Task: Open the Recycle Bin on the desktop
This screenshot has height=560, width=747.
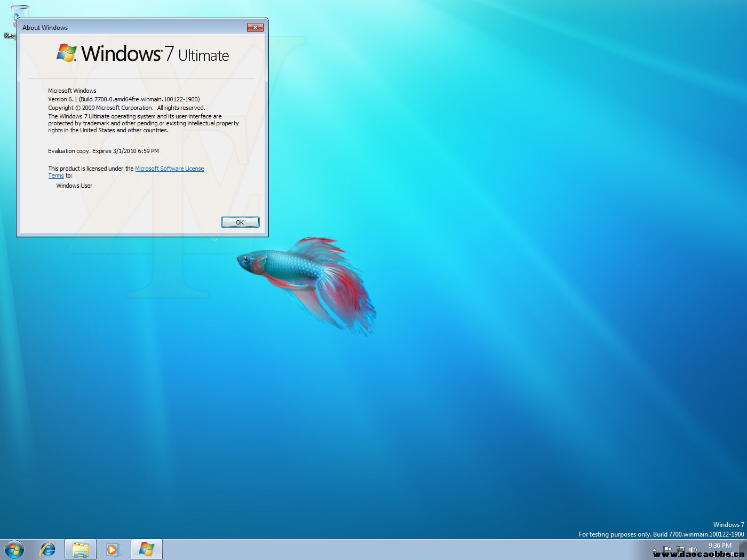Action: click(19, 16)
